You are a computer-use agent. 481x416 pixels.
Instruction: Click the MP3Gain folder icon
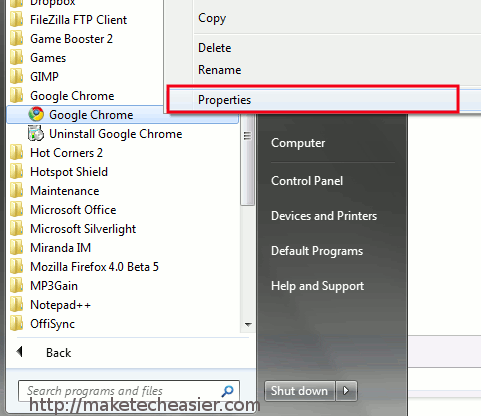pyautogui.click(x=16, y=286)
